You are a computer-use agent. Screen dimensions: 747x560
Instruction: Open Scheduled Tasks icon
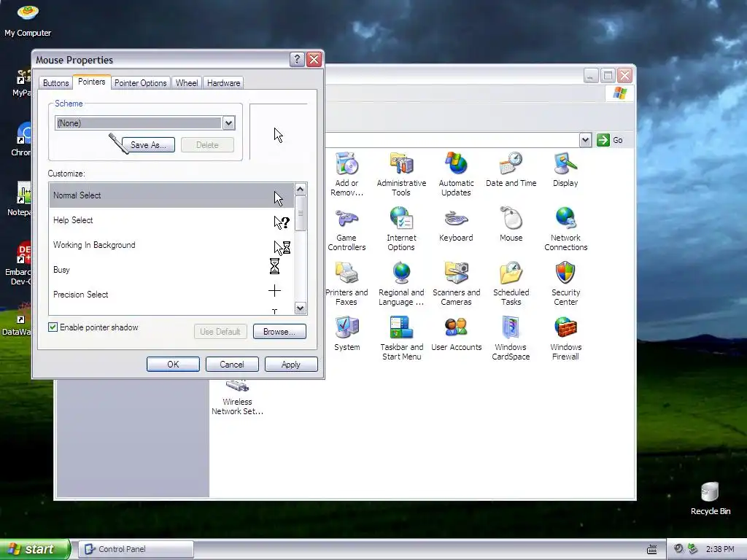point(511,284)
